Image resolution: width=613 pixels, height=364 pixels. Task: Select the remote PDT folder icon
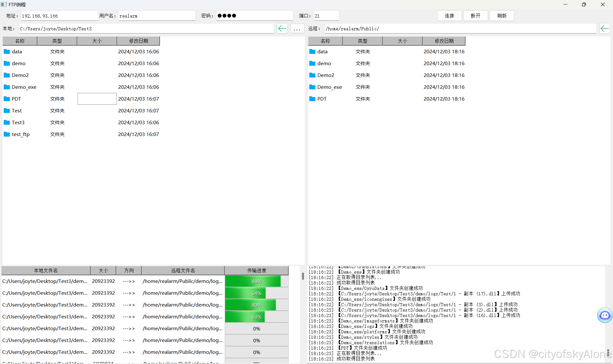click(312, 99)
